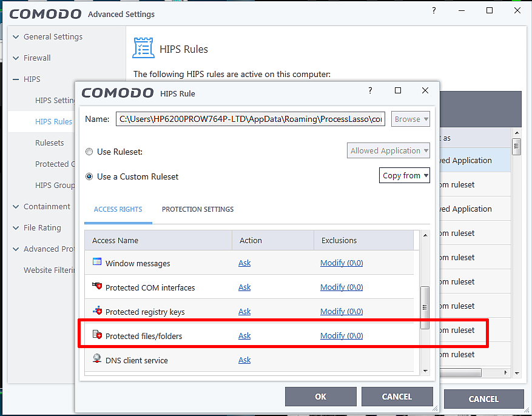Viewport: 532px width, 416px height.
Task: Click the Protected registry keys icon
Action: (x=97, y=310)
